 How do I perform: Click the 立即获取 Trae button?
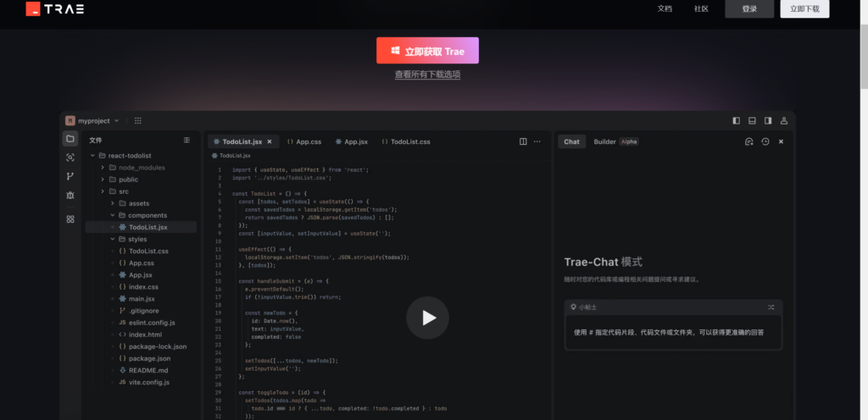click(x=427, y=51)
